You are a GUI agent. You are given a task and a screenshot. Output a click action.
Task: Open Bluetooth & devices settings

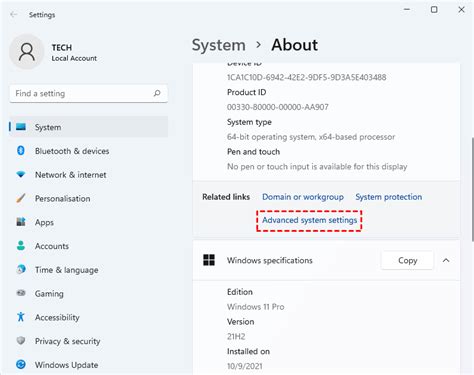[72, 151]
